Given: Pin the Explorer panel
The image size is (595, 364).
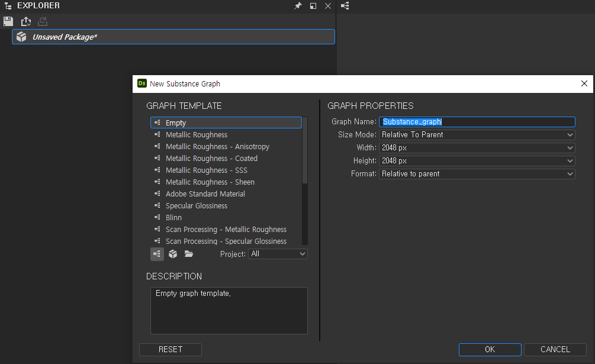Looking at the screenshot, I should pyautogui.click(x=298, y=6).
